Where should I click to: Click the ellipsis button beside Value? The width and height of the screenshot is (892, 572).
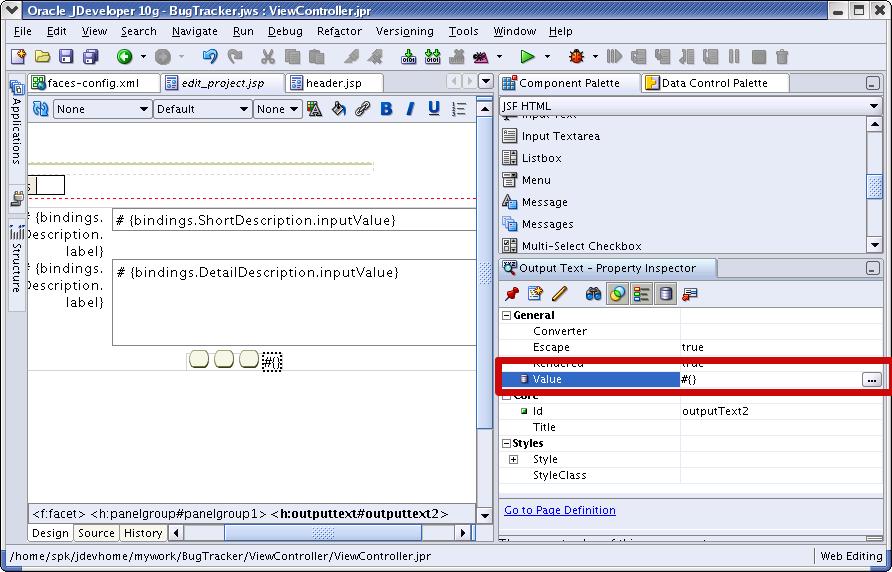872,380
